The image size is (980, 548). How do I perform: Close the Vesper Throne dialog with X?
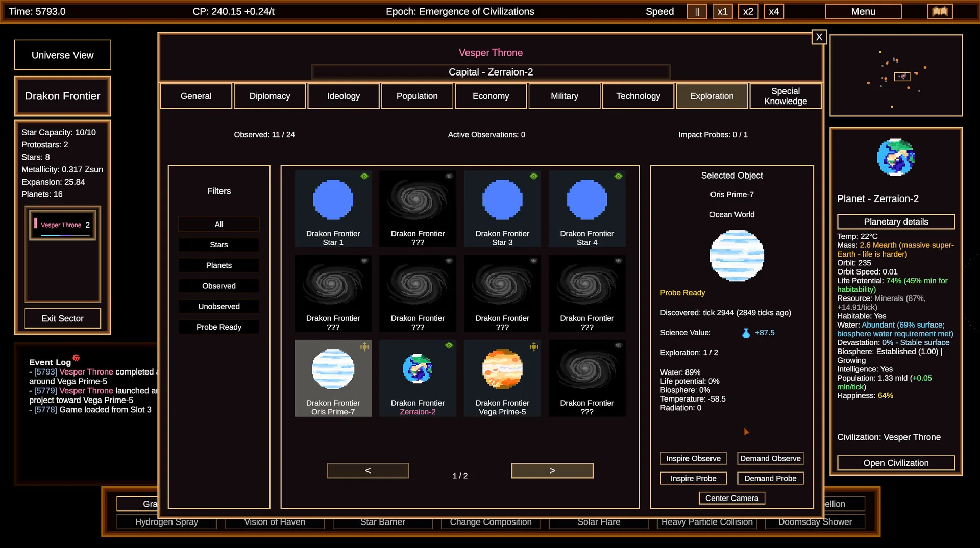819,37
